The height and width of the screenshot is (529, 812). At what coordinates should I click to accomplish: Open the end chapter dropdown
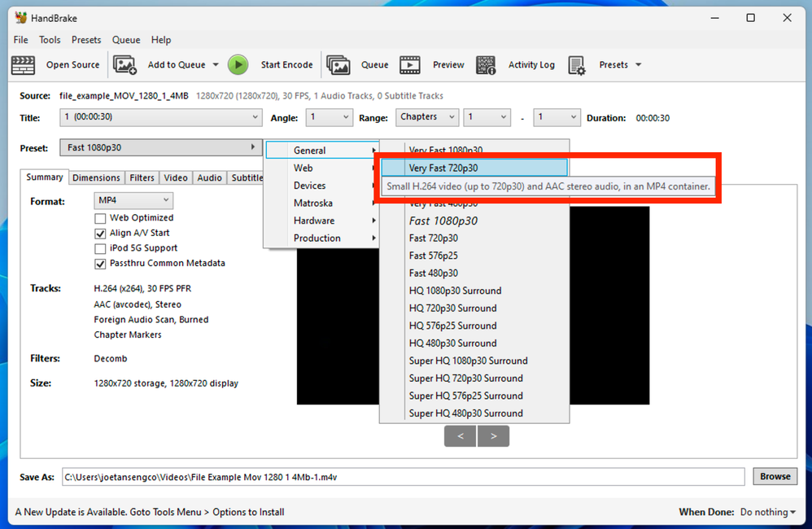[x=557, y=117]
